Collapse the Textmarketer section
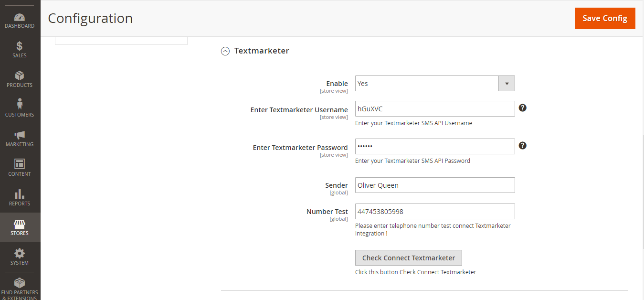Image resolution: width=644 pixels, height=300 pixels. [225, 51]
